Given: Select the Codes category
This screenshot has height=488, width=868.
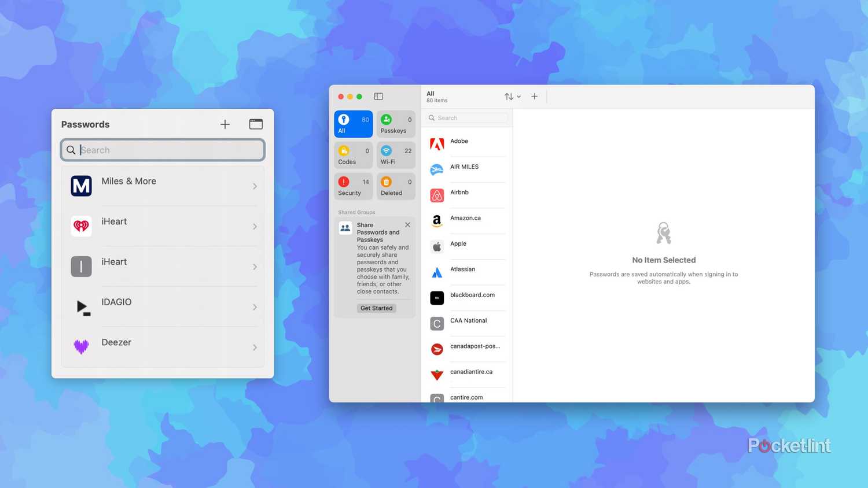Looking at the screenshot, I should 354,156.
